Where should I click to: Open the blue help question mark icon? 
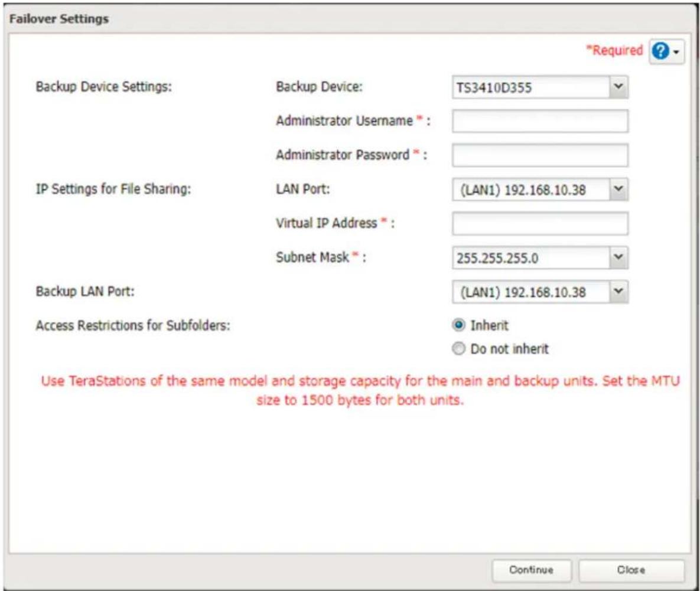pos(660,51)
